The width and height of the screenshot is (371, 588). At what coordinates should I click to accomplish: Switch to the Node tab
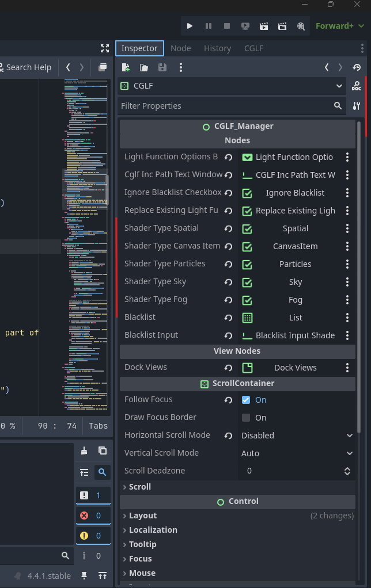181,48
